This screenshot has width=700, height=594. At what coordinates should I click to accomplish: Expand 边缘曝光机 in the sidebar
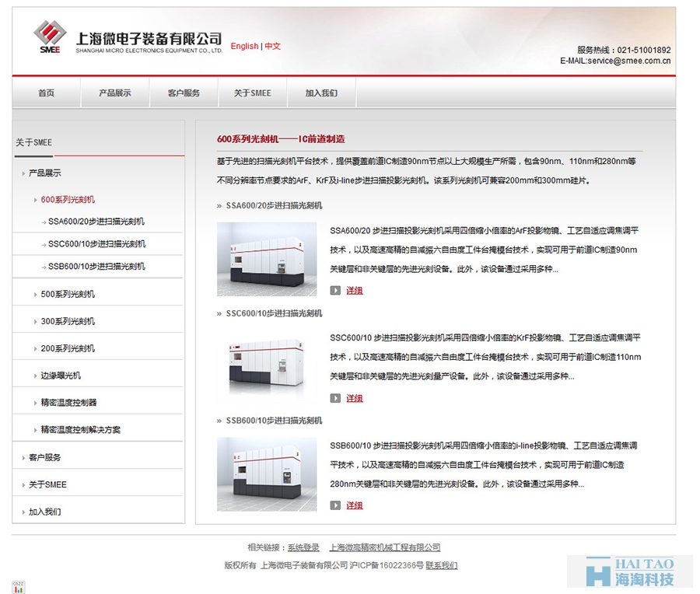click(x=61, y=376)
